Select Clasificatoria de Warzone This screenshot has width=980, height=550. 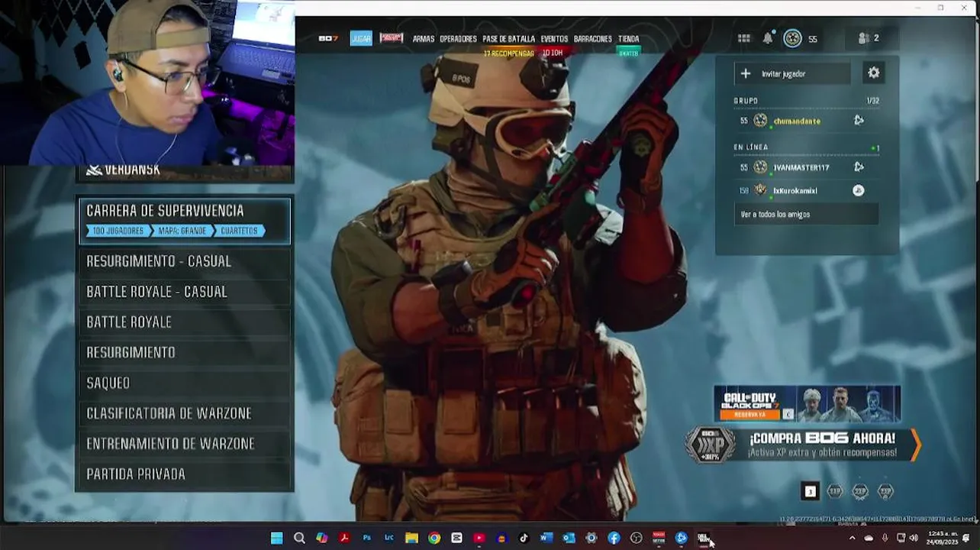pyautogui.click(x=185, y=413)
